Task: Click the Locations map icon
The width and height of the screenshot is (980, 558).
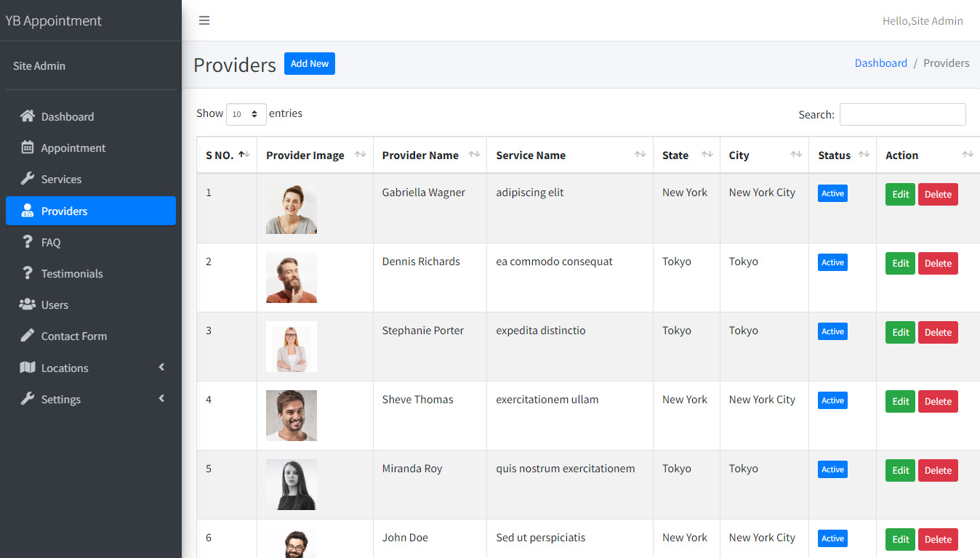Action: (28, 368)
